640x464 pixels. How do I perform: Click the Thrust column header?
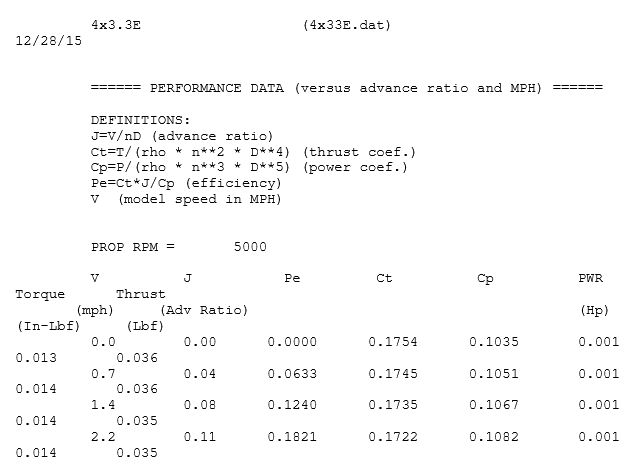point(141,294)
